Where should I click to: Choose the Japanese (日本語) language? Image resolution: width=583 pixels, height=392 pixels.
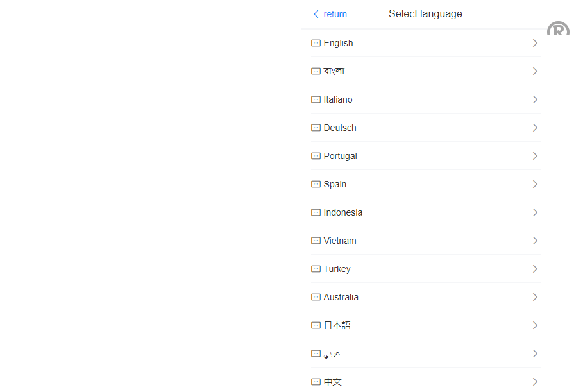337,325
